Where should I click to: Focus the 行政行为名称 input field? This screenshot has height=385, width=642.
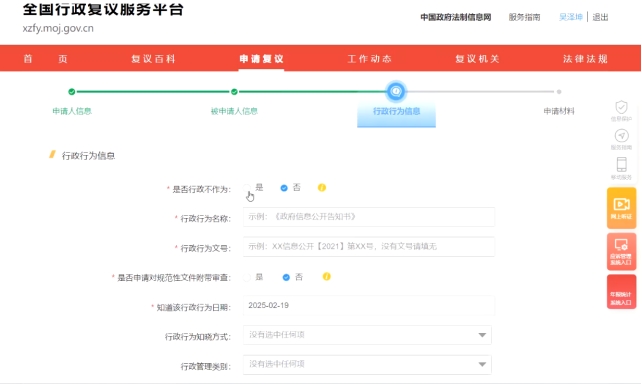click(x=369, y=217)
